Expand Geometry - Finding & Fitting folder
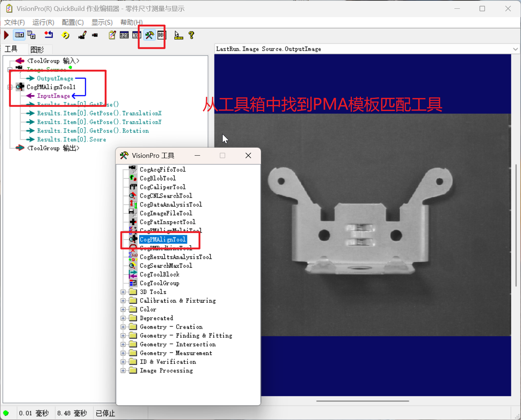 pos(123,336)
